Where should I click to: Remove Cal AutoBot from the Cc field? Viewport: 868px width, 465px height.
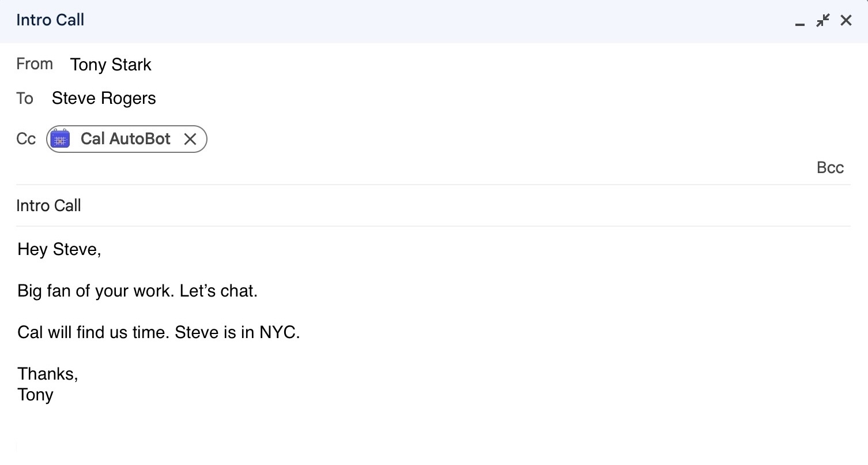coord(191,138)
